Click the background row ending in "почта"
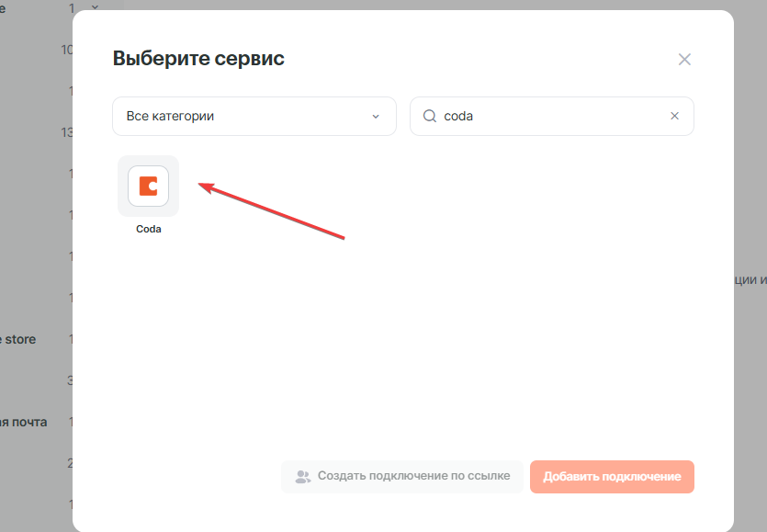The image size is (767, 532). (23, 422)
